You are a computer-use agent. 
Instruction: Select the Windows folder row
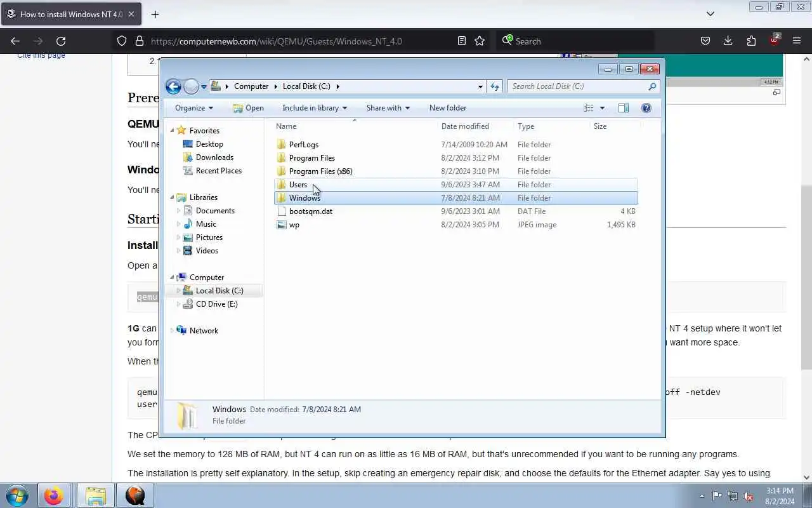[456, 198]
